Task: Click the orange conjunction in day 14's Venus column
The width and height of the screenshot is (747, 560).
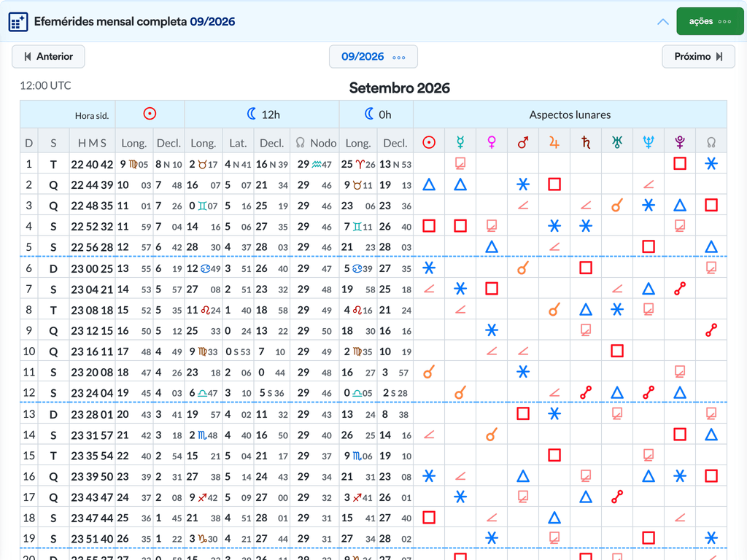Action: 492,435
